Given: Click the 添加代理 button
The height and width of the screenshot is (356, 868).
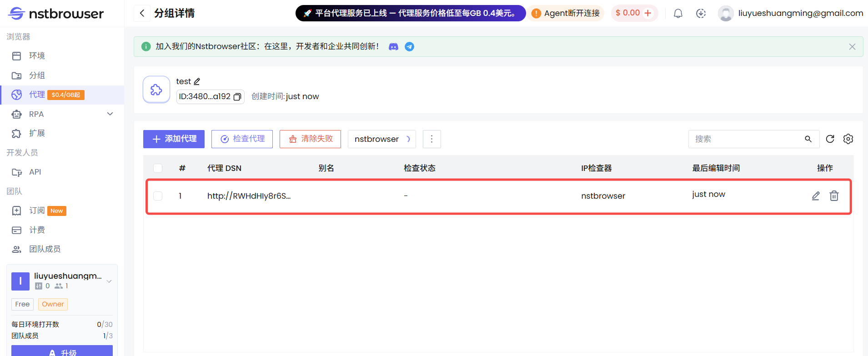Looking at the screenshot, I should pos(174,139).
